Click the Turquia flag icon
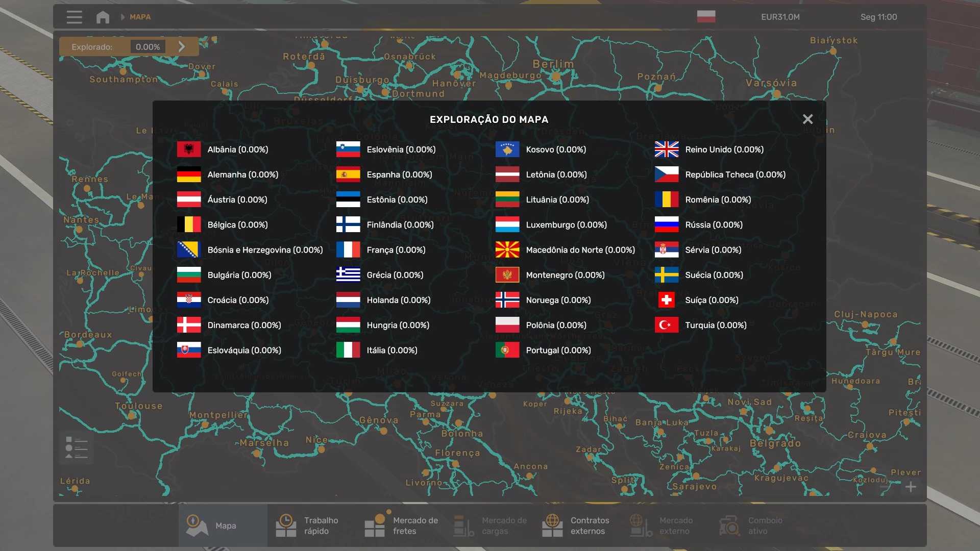This screenshot has width=980, height=551. pos(667,325)
